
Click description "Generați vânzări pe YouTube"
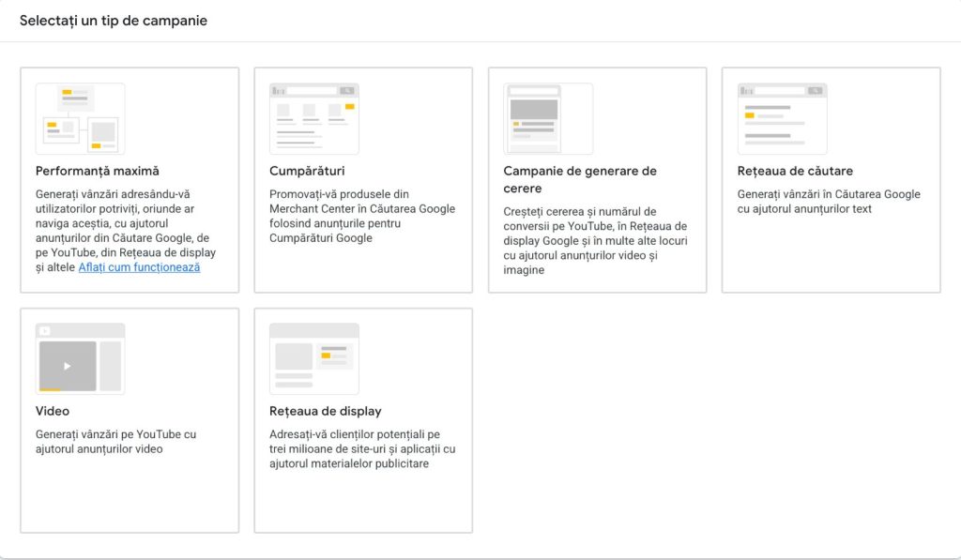(x=115, y=442)
